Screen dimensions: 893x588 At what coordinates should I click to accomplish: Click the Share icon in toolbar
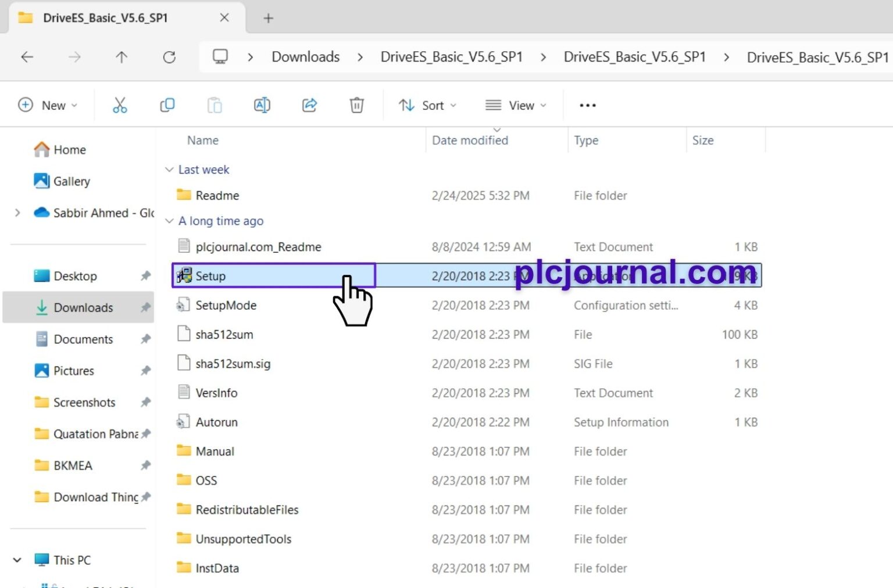(309, 105)
